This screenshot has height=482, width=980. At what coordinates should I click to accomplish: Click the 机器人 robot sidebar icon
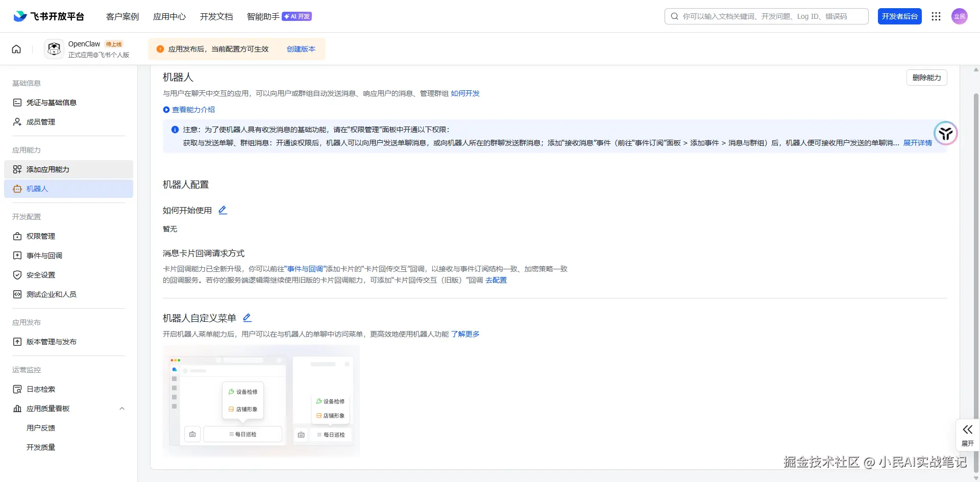point(17,189)
